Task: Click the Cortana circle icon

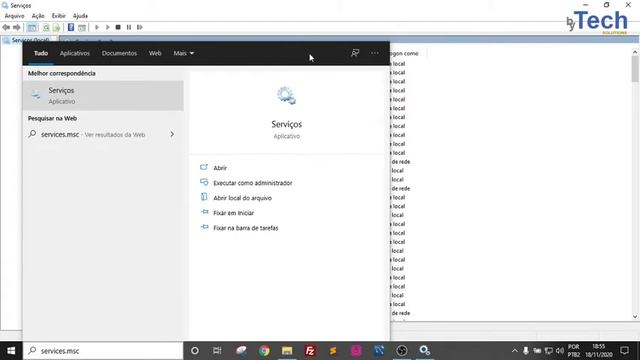Action: [195, 351]
